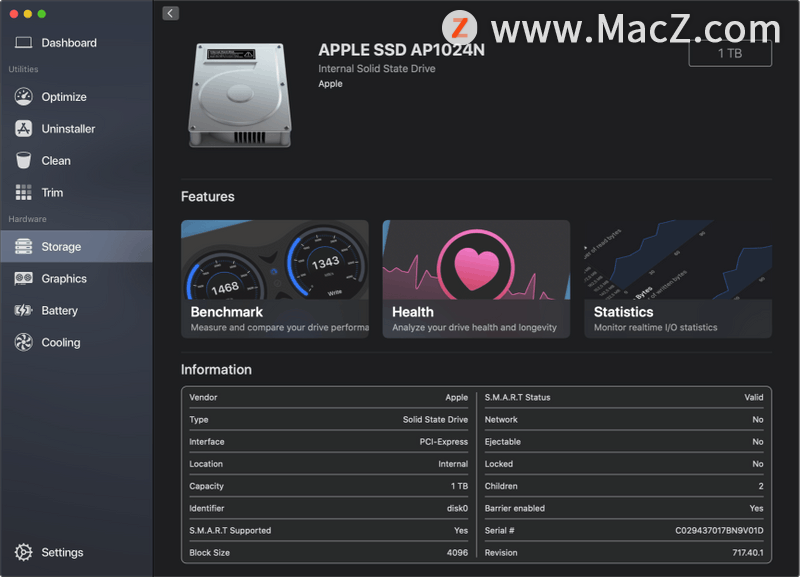Click the Features section heading

208,196
